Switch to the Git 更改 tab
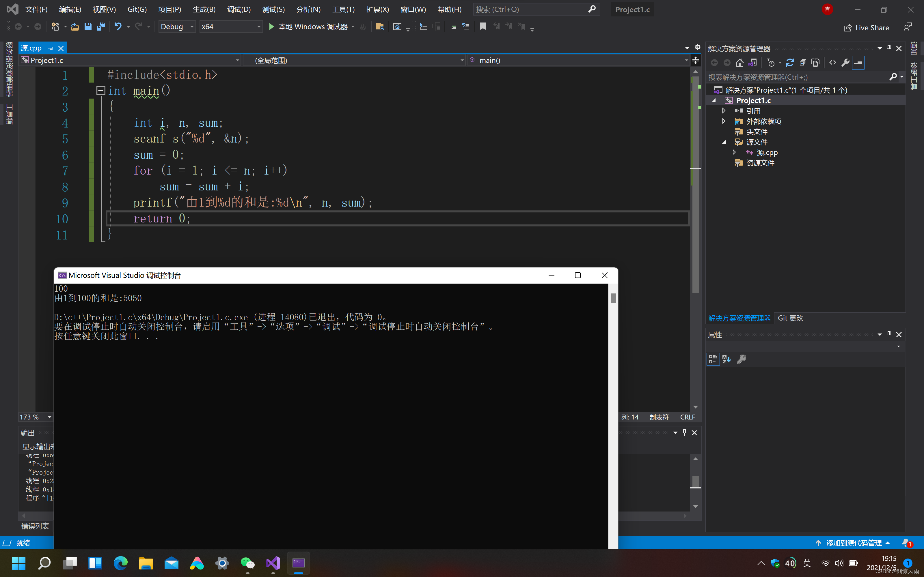 click(x=790, y=318)
